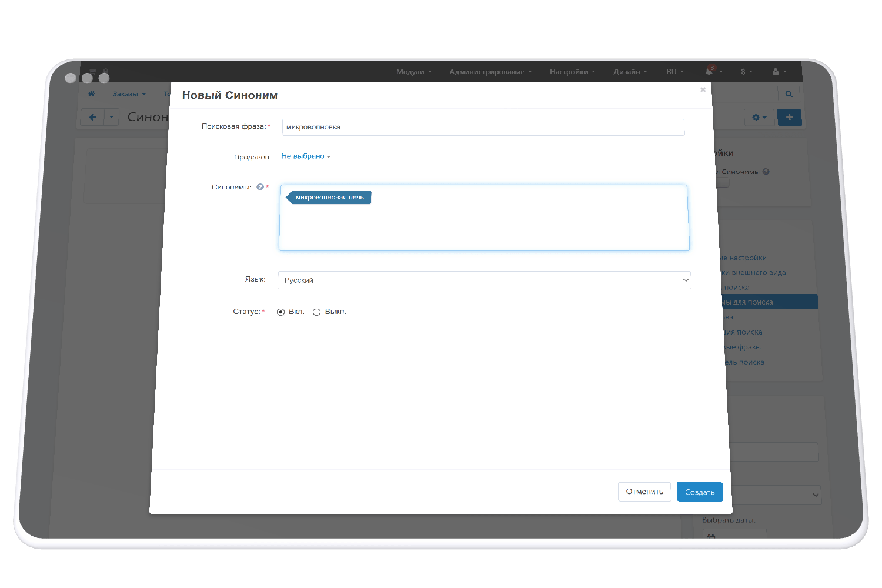Open the Настройки menu
The width and height of the screenshot is (882, 588).
(x=573, y=72)
